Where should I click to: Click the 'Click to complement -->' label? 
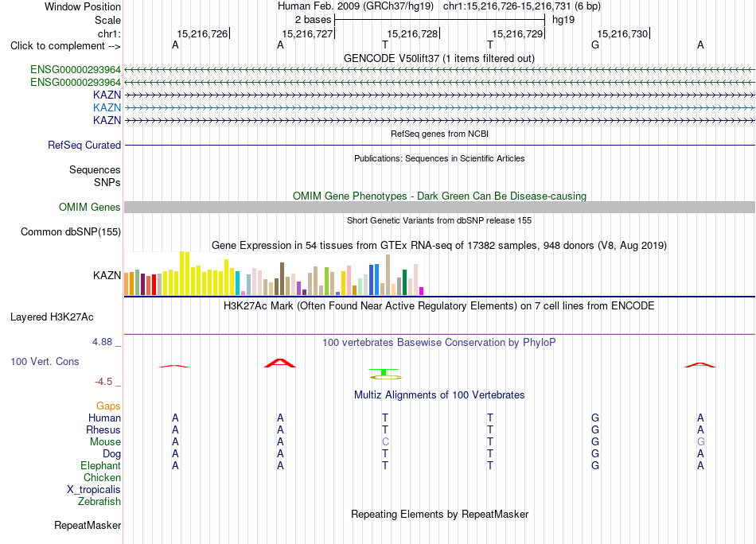coord(65,46)
